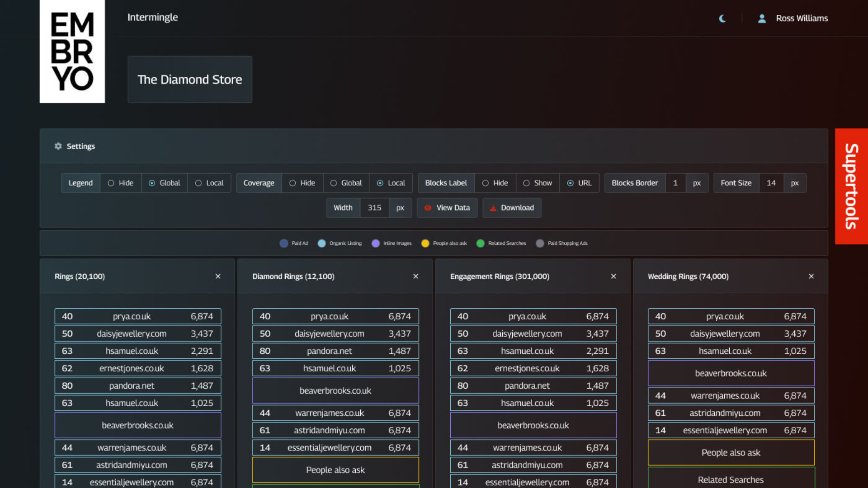Screen dimensions: 868x488
Task: Toggle dark mode moon icon
Action: 722,19
